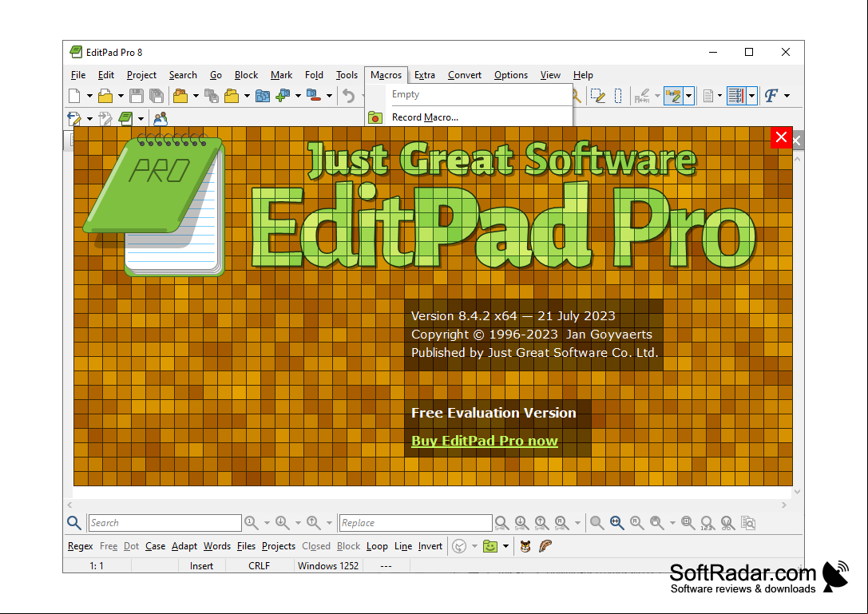
Task: Open search history with the clock icon
Action: (459, 546)
